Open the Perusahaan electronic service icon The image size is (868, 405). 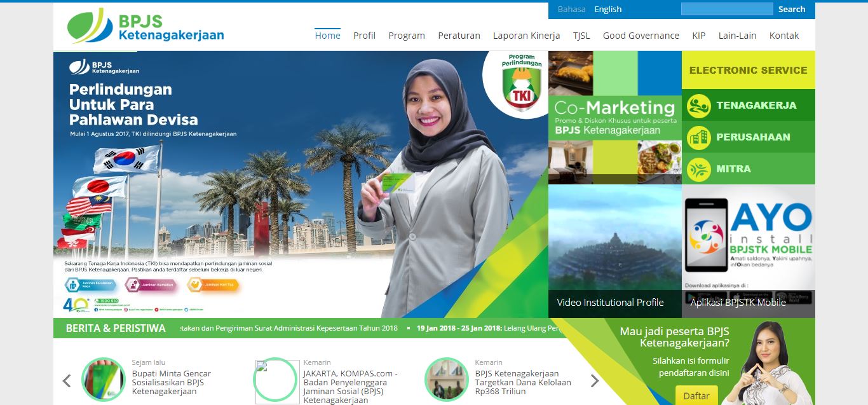699,137
